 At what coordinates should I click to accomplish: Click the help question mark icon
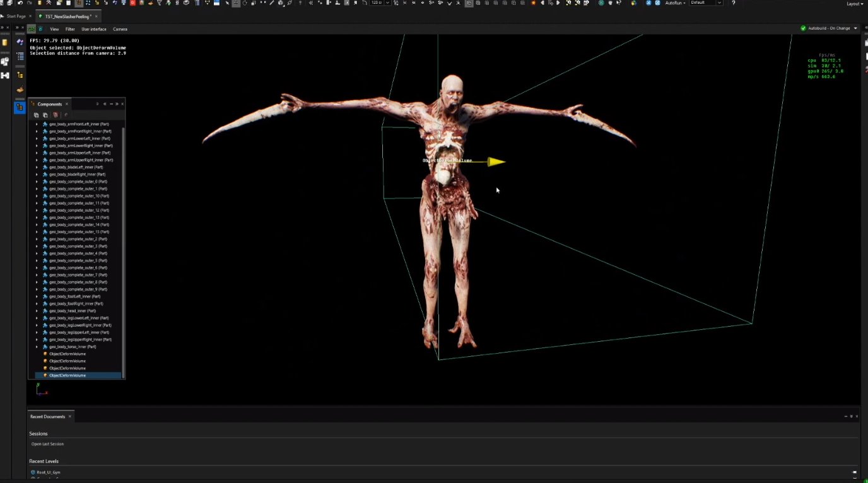[x=733, y=3]
